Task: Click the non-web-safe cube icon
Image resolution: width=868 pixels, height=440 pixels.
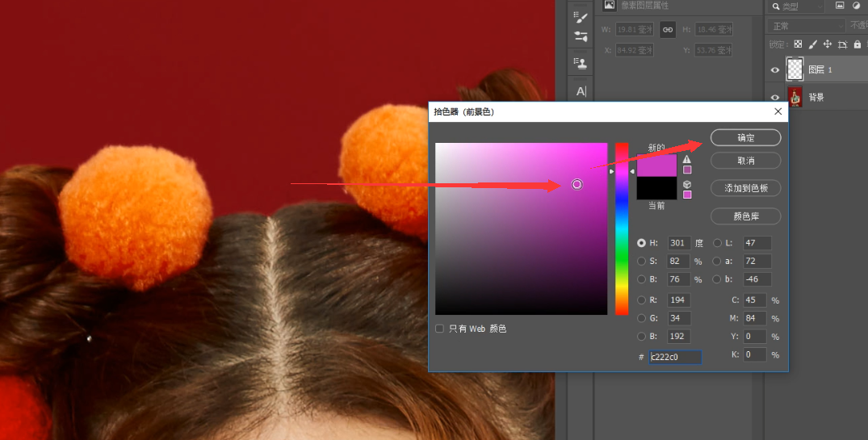Action: pyautogui.click(x=687, y=184)
